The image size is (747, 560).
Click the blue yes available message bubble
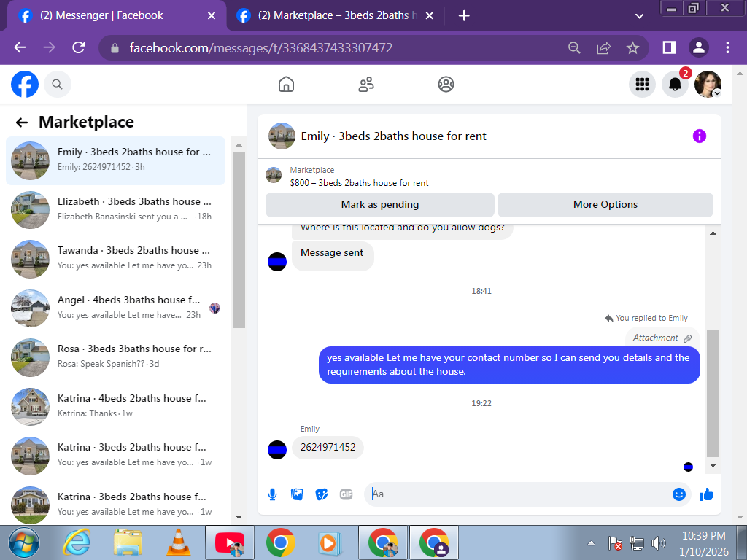coord(509,365)
